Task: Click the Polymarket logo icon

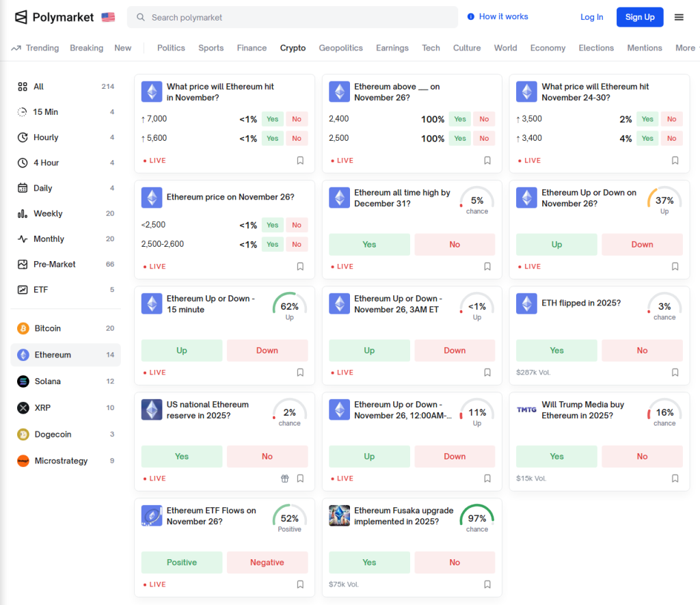Action: [21, 17]
